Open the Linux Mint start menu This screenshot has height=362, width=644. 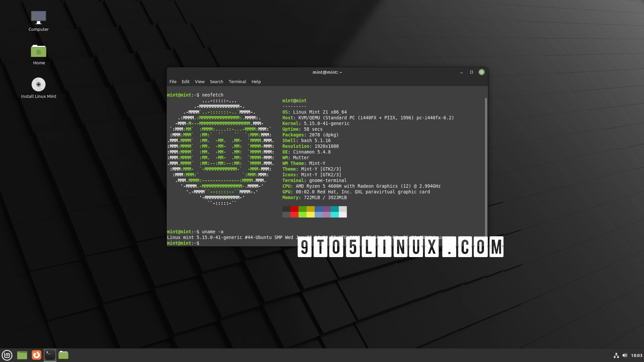(7, 355)
